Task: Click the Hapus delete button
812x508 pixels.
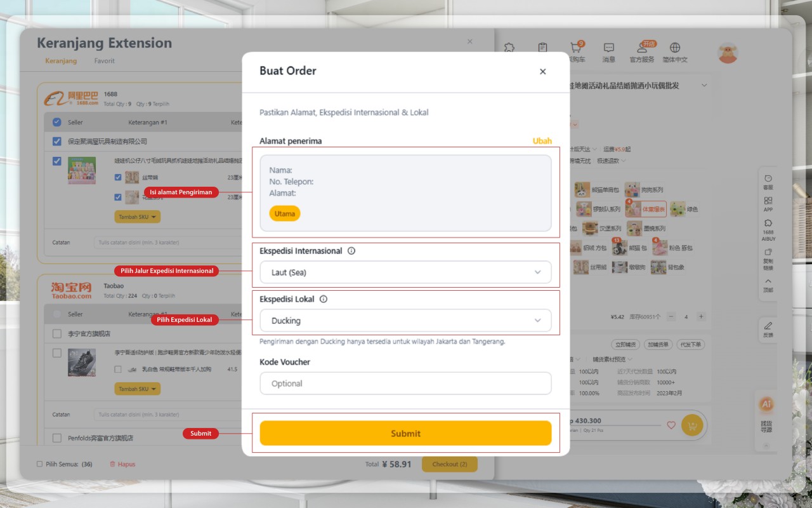Action: pos(122,464)
